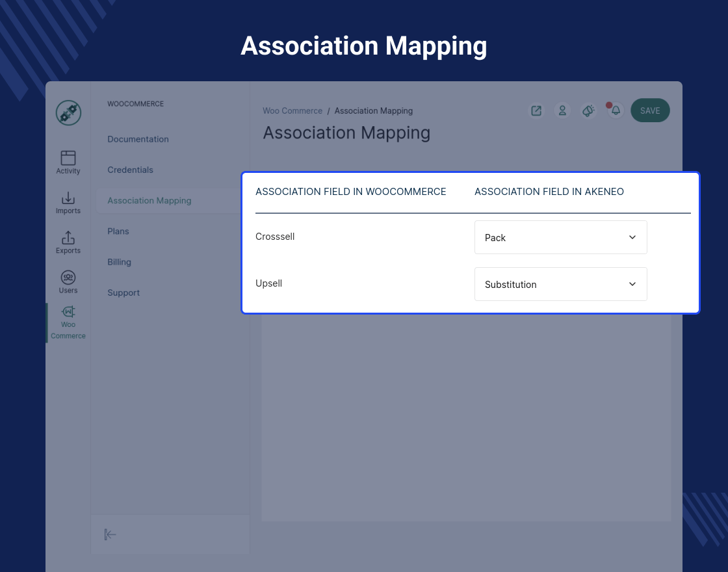The image size is (728, 572).
Task: Click the Woo Commerce breadcrumb link
Action: point(292,111)
